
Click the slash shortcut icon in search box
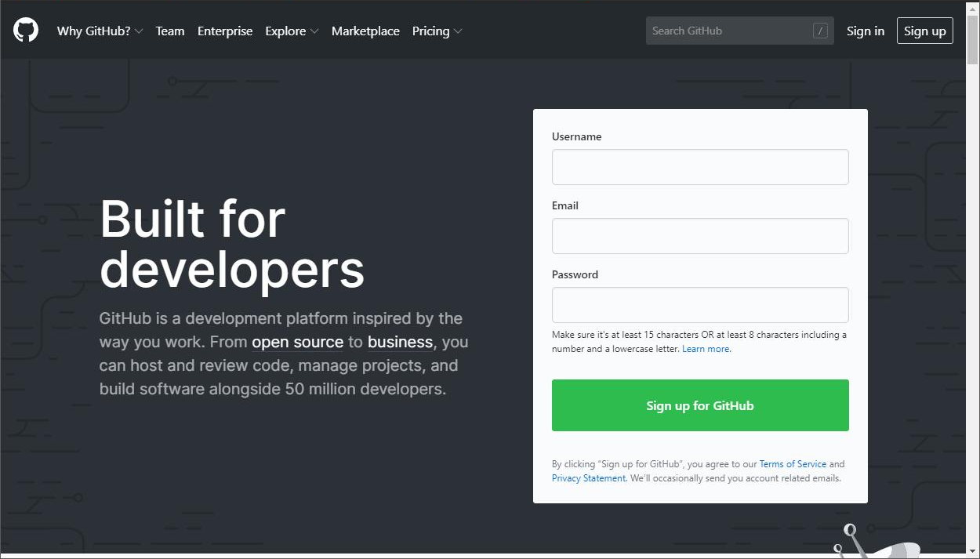coord(820,31)
